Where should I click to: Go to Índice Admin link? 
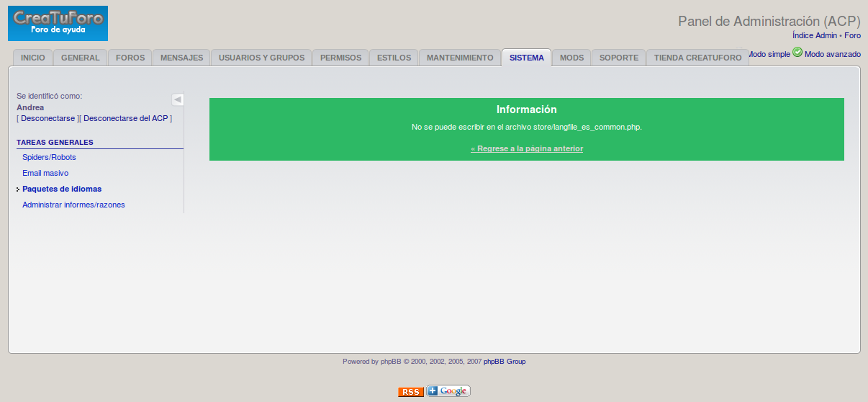pyautogui.click(x=815, y=35)
